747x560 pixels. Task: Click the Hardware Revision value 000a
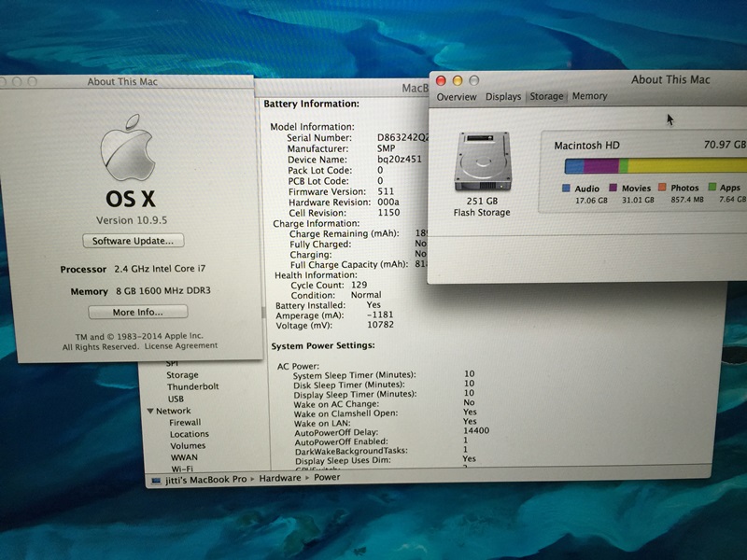(388, 202)
